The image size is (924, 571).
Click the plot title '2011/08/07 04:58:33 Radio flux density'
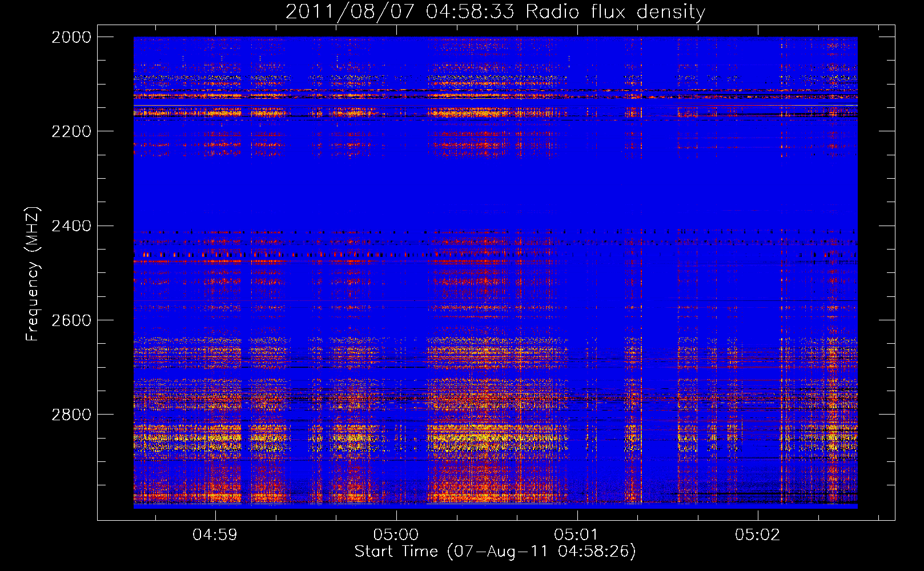point(495,11)
